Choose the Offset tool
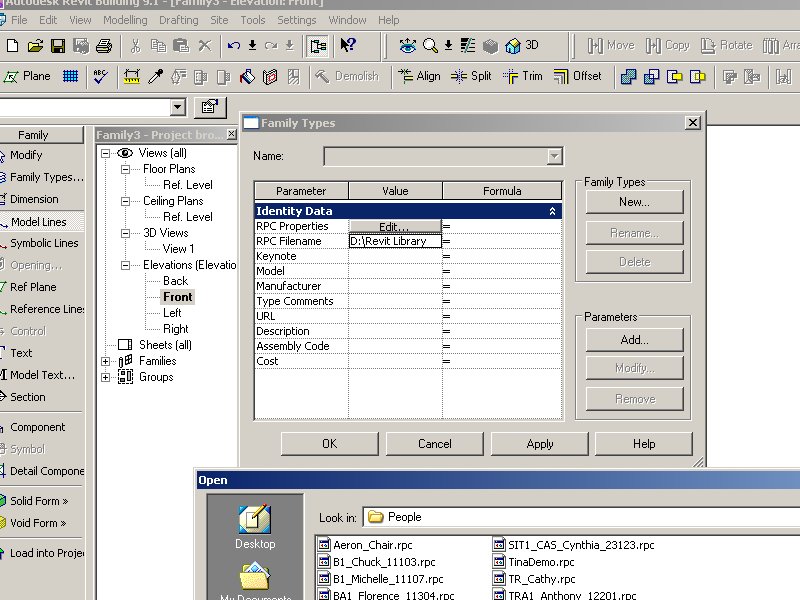 (577, 76)
